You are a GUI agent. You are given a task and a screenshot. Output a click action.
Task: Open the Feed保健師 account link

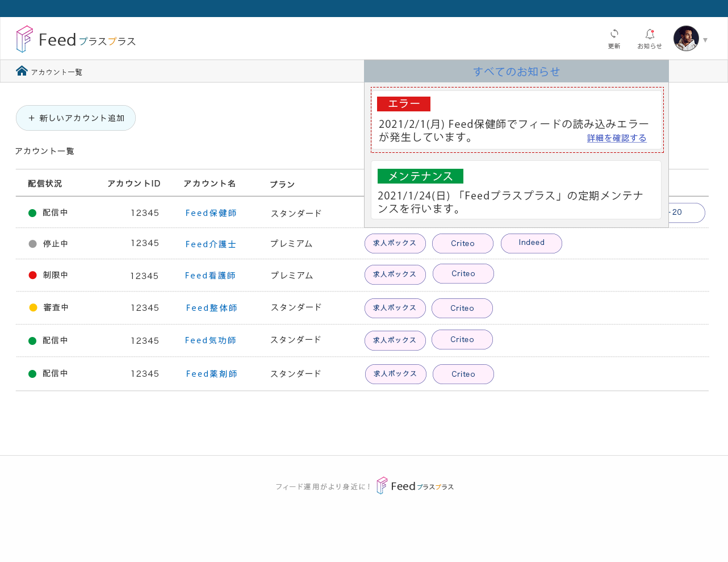[x=211, y=213]
